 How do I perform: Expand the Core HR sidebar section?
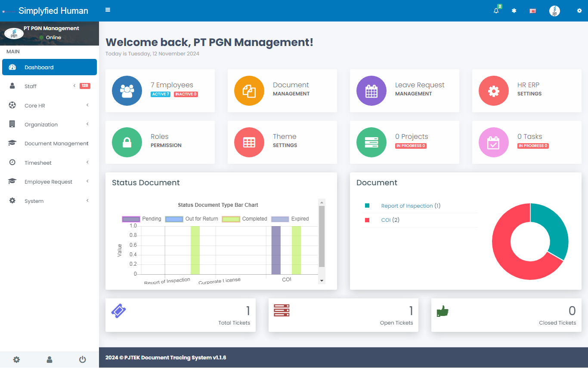(35, 106)
